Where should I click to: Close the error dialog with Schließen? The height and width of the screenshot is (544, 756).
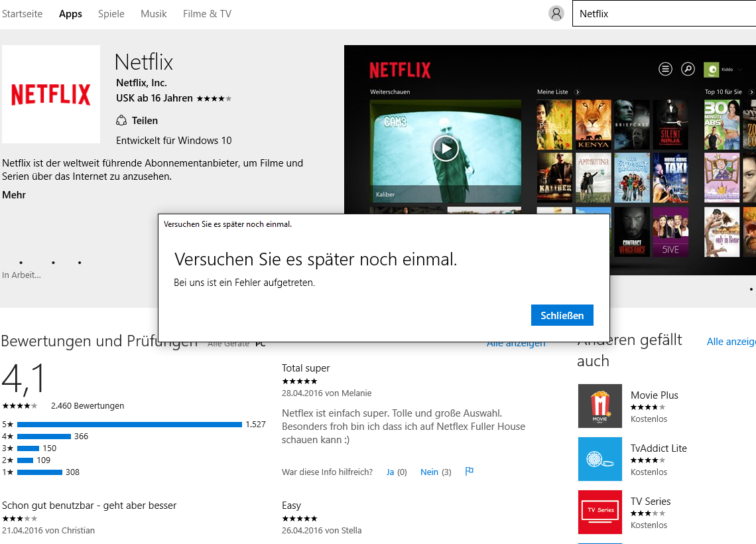pos(562,315)
